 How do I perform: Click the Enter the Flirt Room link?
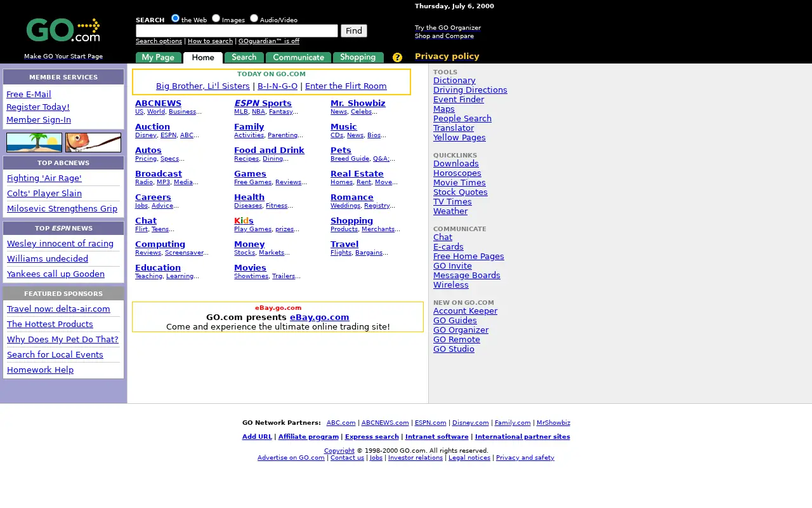(346, 86)
